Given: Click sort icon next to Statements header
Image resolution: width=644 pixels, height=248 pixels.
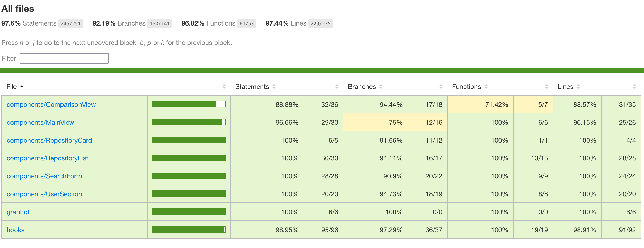Looking at the screenshot, I should pyautogui.click(x=274, y=86).
